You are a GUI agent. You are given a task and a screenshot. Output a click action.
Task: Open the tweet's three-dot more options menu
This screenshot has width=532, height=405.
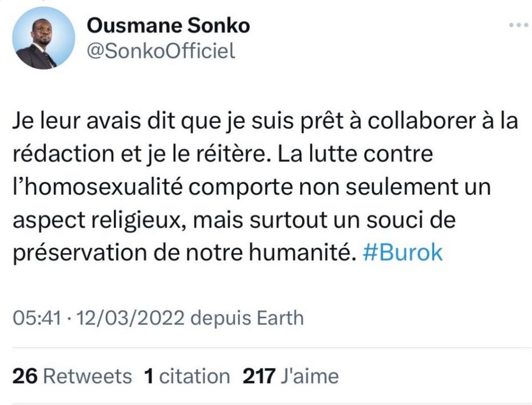pyautogui.click(x=518, y=25)
